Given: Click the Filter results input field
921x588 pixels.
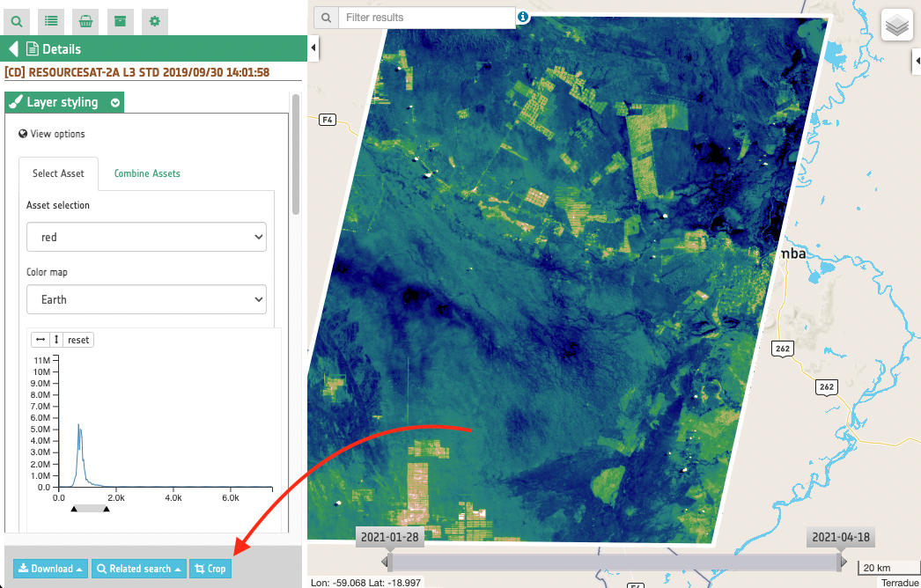Looking at the screenshot, I should [x=427, y=18].
